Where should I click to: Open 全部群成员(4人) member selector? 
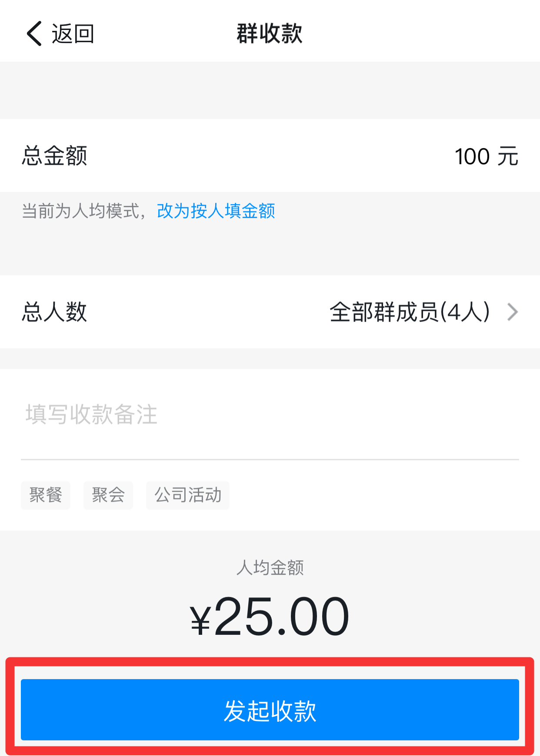point(410,312)
